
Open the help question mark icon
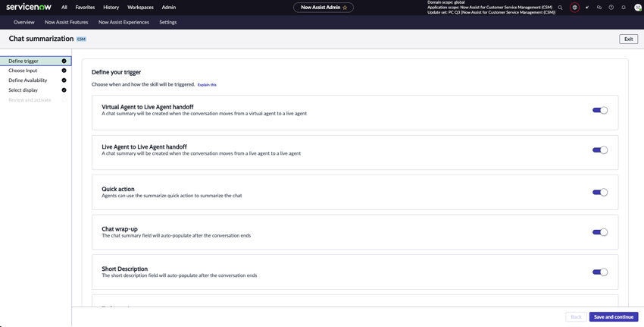click(611, 8)
